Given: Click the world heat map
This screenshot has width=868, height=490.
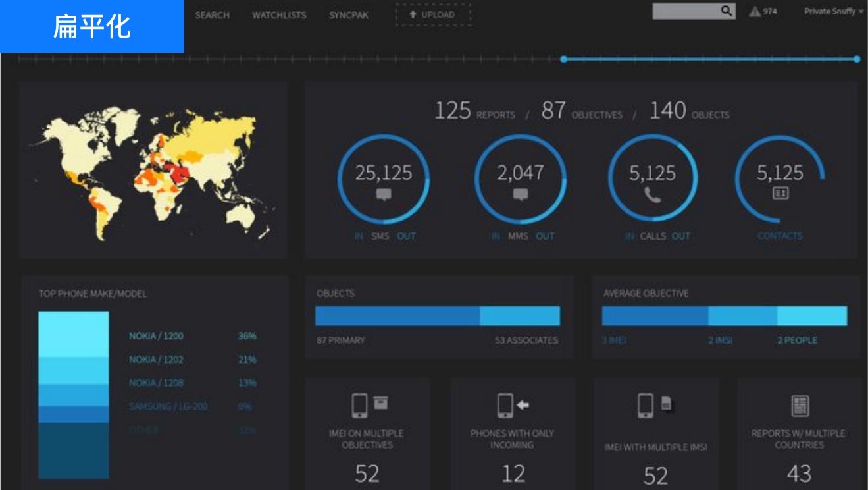Looking at the screenshot, I should (151, 170).
